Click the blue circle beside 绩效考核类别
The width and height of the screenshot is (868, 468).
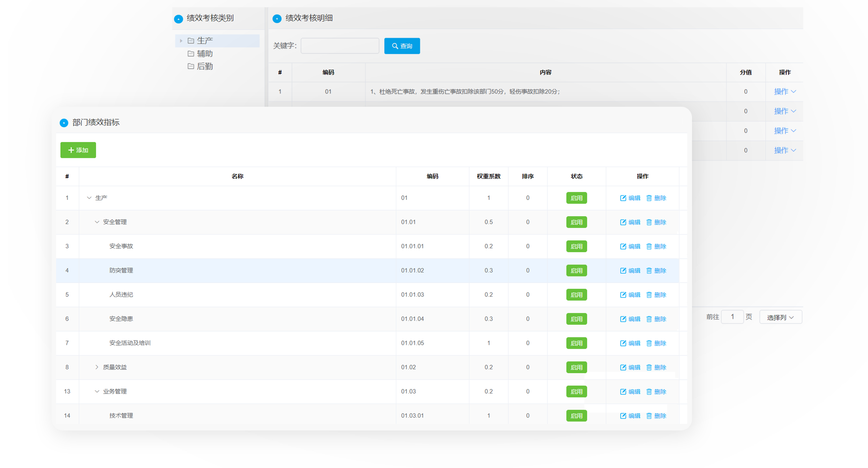pos(178,19)
